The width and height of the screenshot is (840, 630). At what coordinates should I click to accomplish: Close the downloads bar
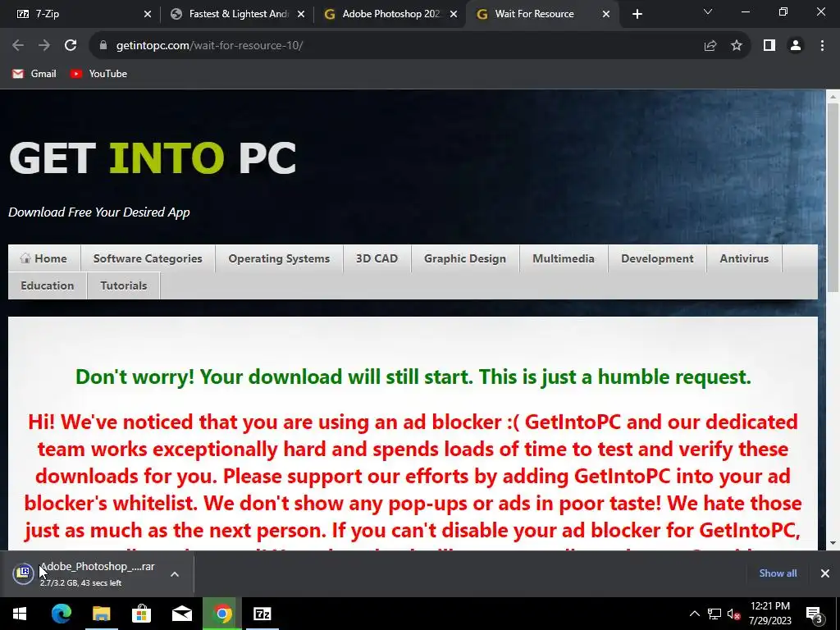(825, 573)
